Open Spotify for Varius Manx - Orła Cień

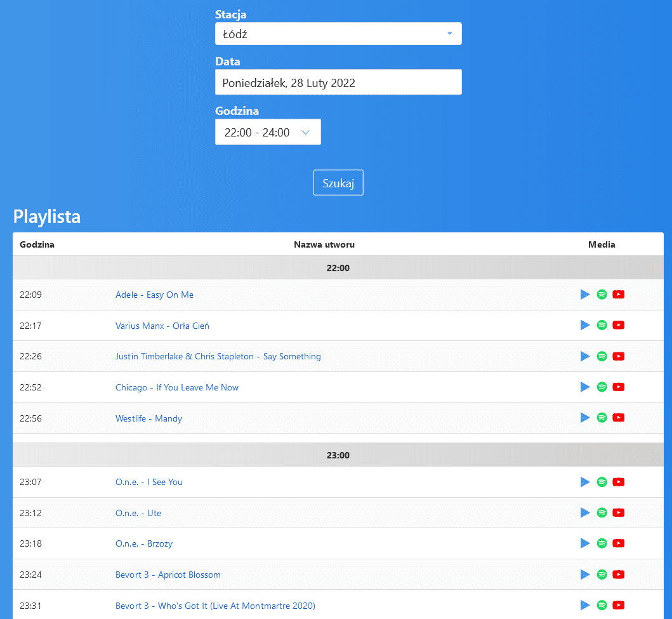tap(602, 325)
